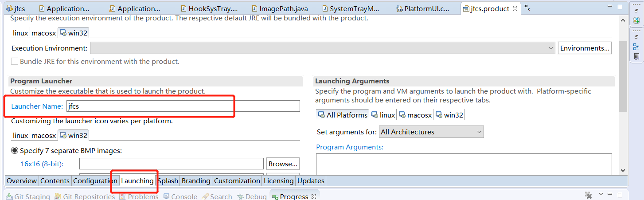Image resolution: width=644 pixels, height=200 pixels.
Task: Switch to the Splash tab
Action: [x=168, y=181]
